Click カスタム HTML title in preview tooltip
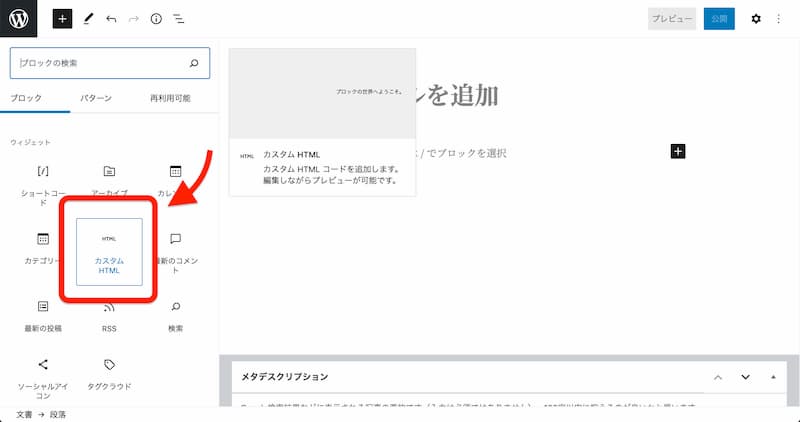Viewport: 800px width, 422px height. 292,155
